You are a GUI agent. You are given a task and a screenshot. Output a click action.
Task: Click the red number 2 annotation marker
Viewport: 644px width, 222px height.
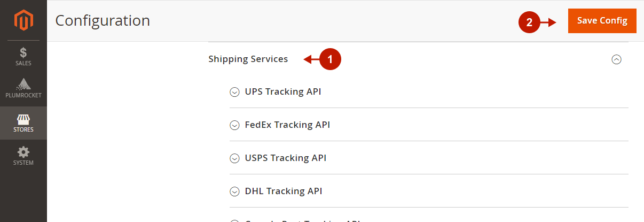coord(529,22)
